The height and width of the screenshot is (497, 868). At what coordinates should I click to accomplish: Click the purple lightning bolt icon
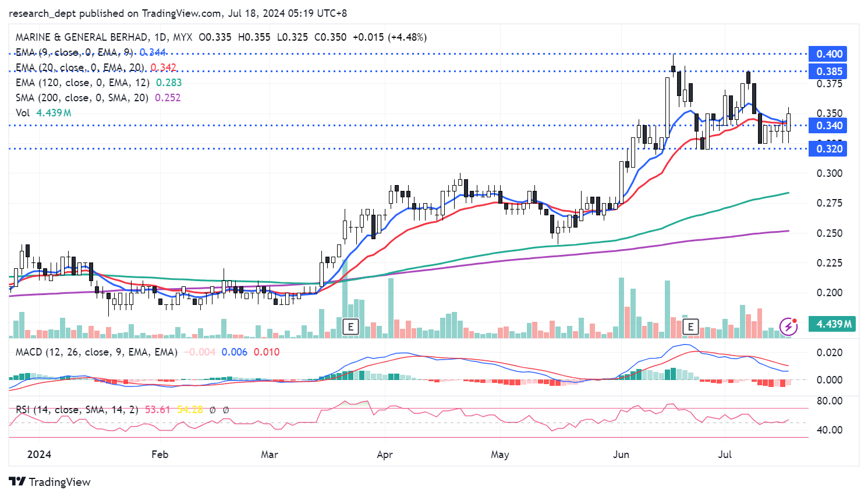click(788, 326)
